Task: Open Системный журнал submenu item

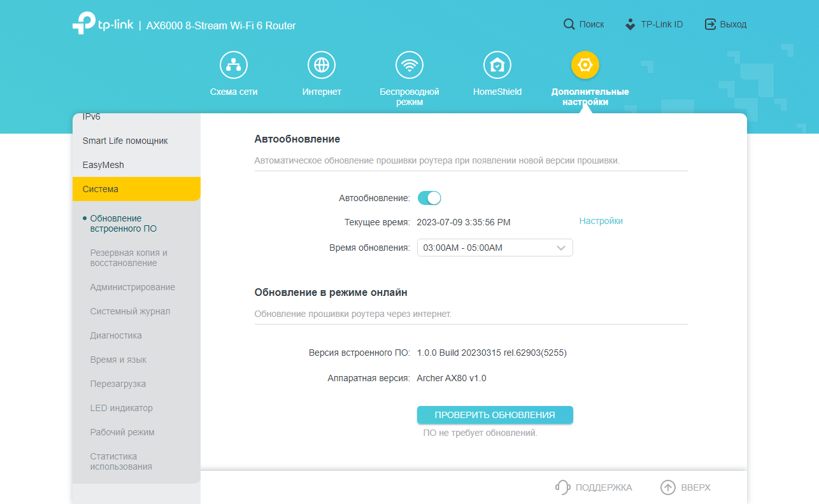Action: pos(130,311)
